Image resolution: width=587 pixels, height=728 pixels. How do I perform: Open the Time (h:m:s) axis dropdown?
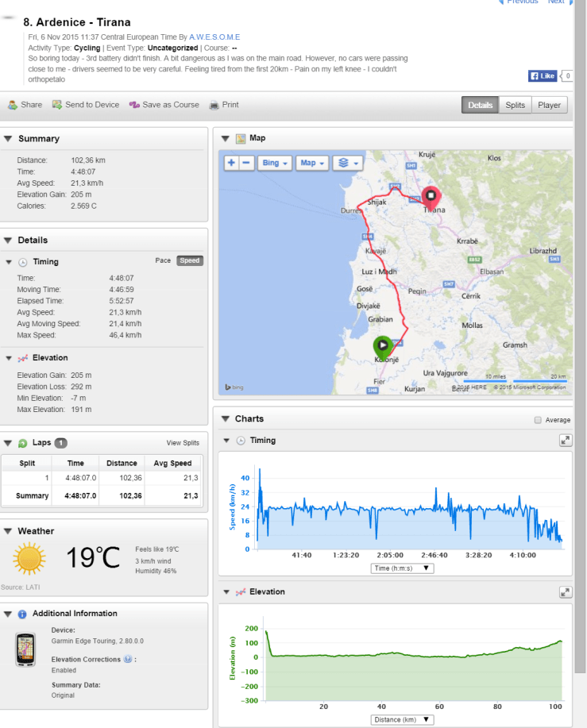[403, 568]
